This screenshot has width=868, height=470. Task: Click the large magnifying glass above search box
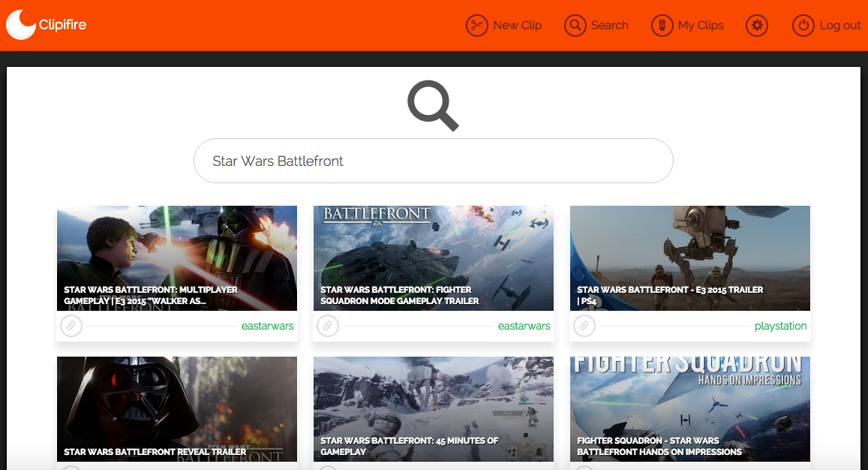[x=433, y=106]
